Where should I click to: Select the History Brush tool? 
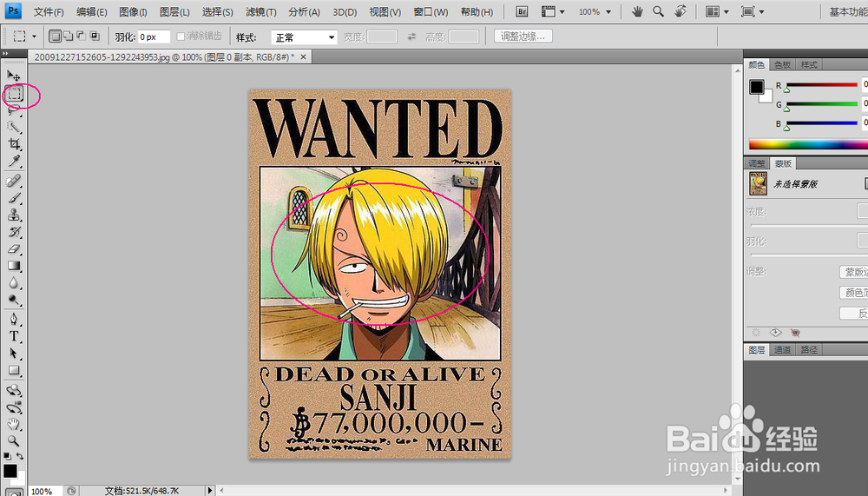[x=14, y=232]
